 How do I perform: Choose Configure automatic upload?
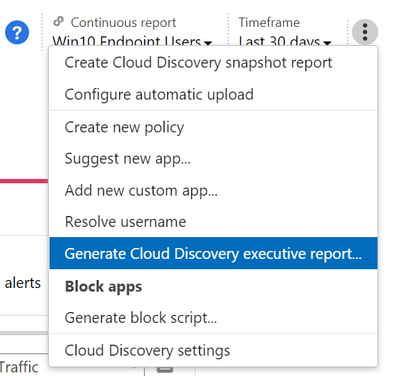(213, 94)
